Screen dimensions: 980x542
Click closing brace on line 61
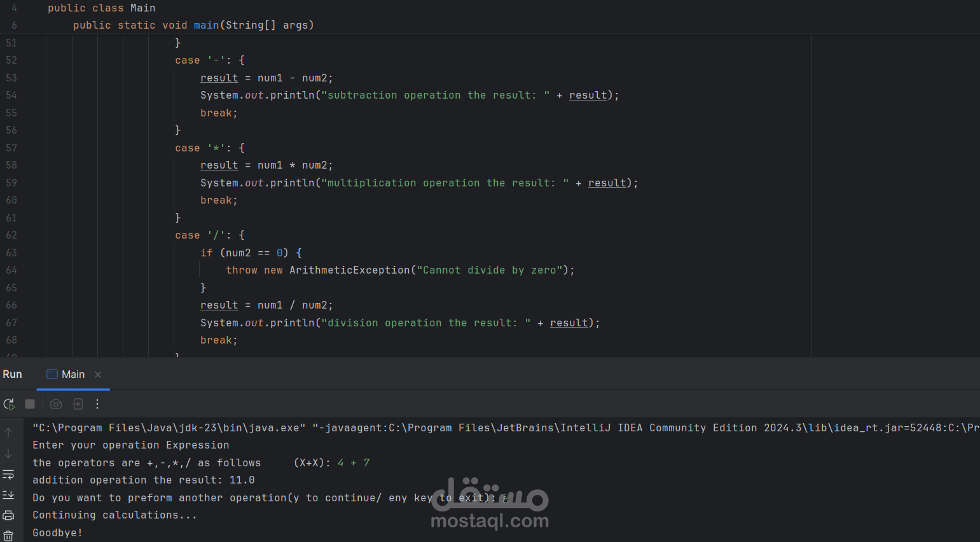click(x=178, y=218)
